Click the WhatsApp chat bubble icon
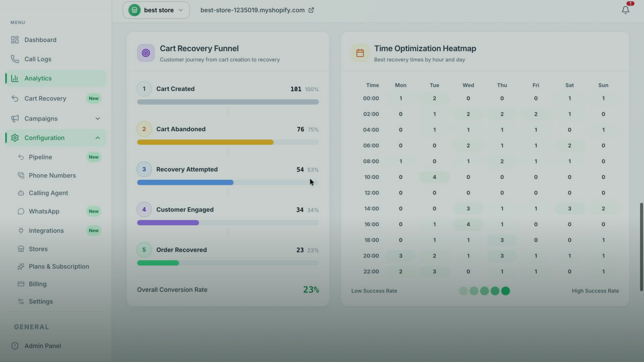 [x=21, y=211]
